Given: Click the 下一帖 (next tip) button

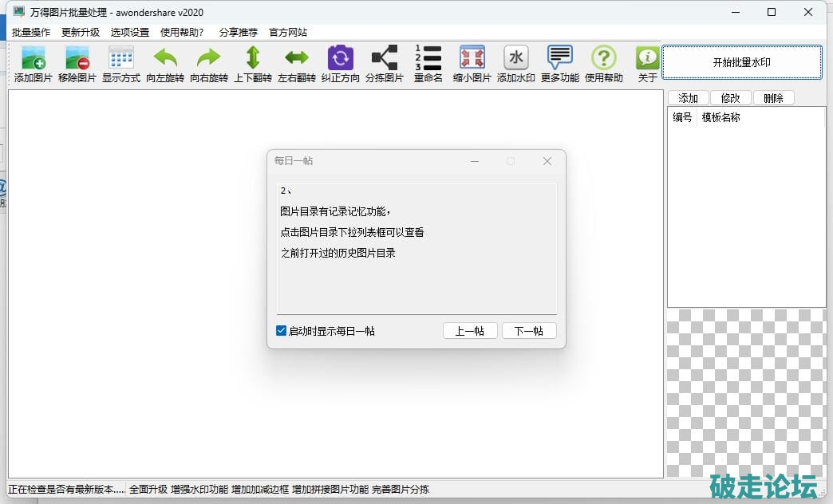Looking at the screenshot, I should [529, 331].
